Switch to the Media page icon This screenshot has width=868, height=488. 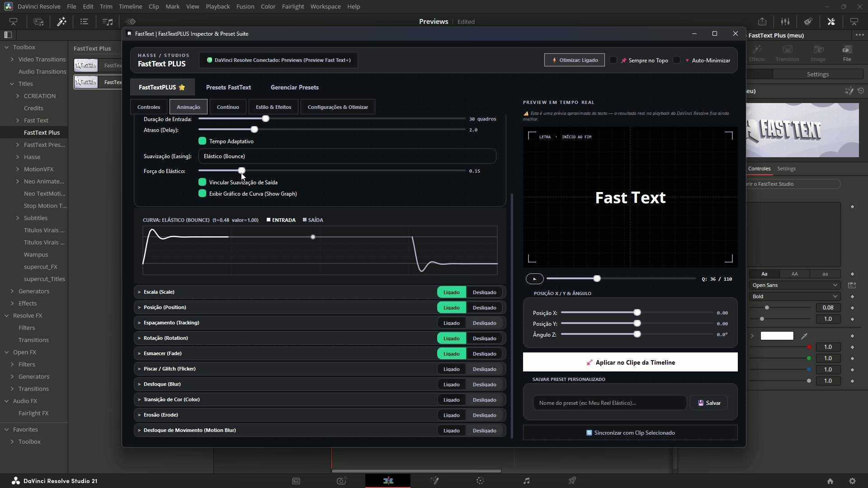click(296, 481)
